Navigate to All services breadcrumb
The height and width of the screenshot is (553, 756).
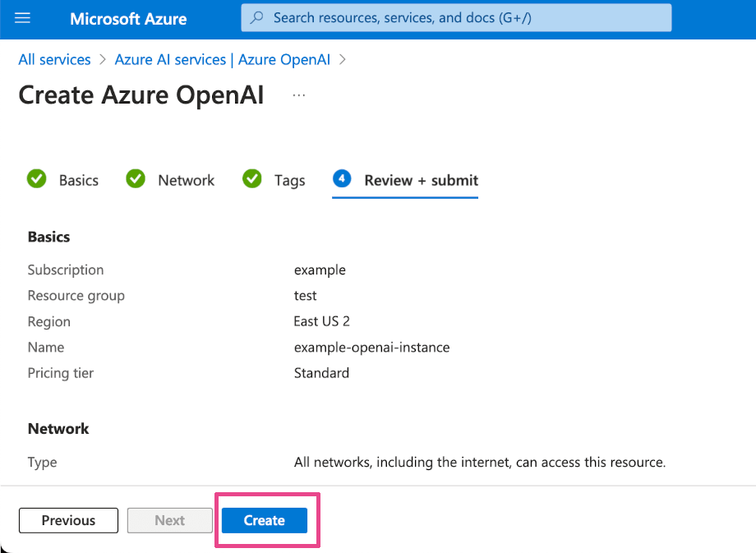pos(54,60)
